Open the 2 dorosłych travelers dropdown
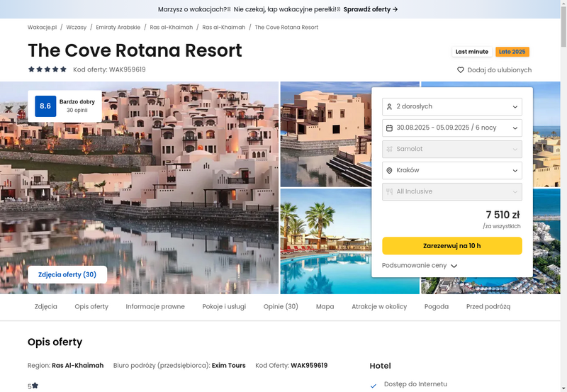 (x=452, y=106)
